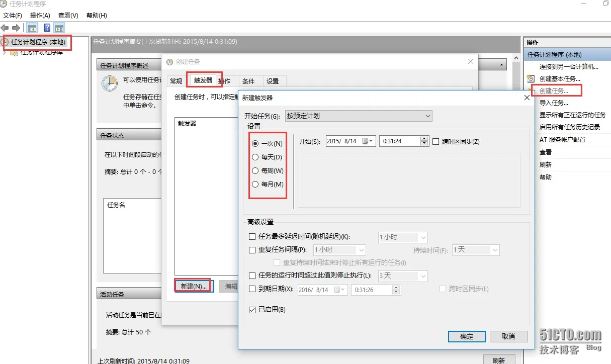The image size is (611, 364).
Task: Select 任务计划程序 (本地) tree node
Action: click(38, 42)
